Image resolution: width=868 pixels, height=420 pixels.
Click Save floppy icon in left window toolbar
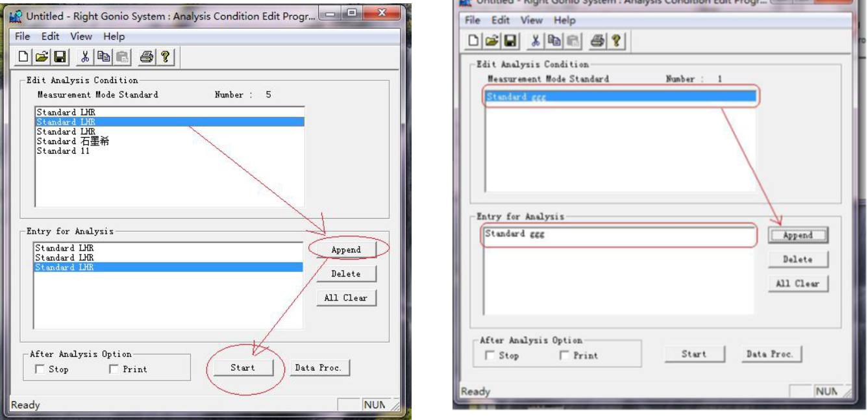[x=60, y=57]
